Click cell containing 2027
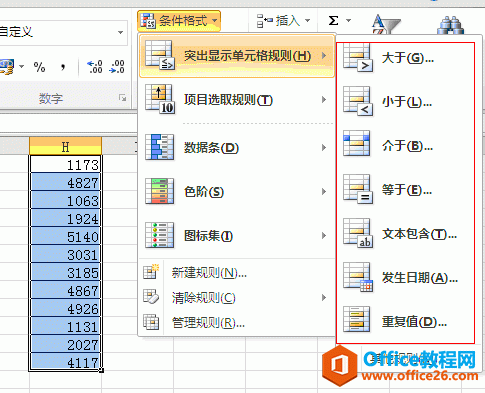Image resolution: width=485 pixels, height=393 pixels. tap(65, 344)
